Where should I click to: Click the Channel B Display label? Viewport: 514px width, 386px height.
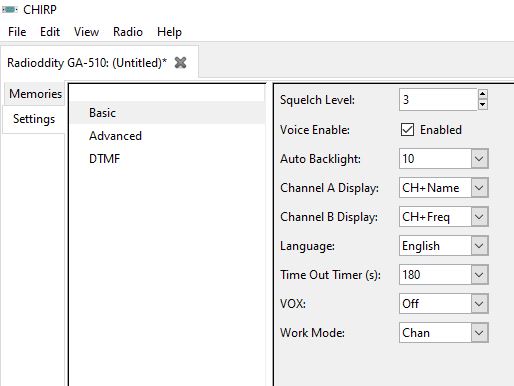[329, 217]
